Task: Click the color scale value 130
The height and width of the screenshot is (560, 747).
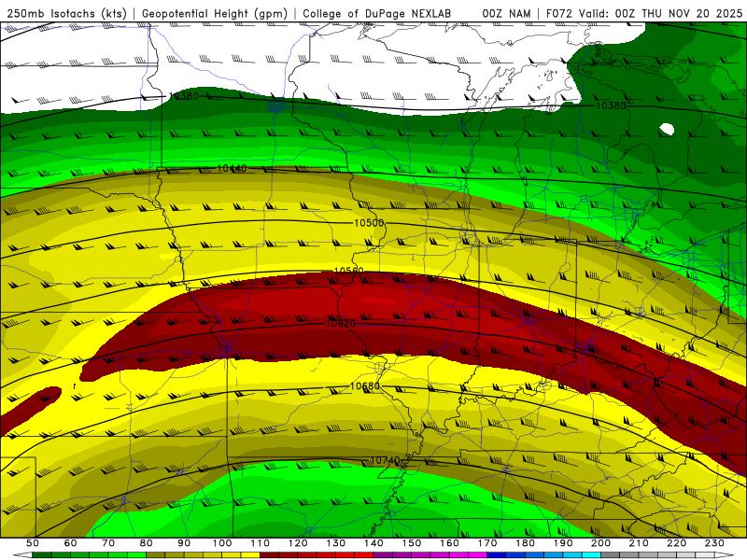Action: 336,543
